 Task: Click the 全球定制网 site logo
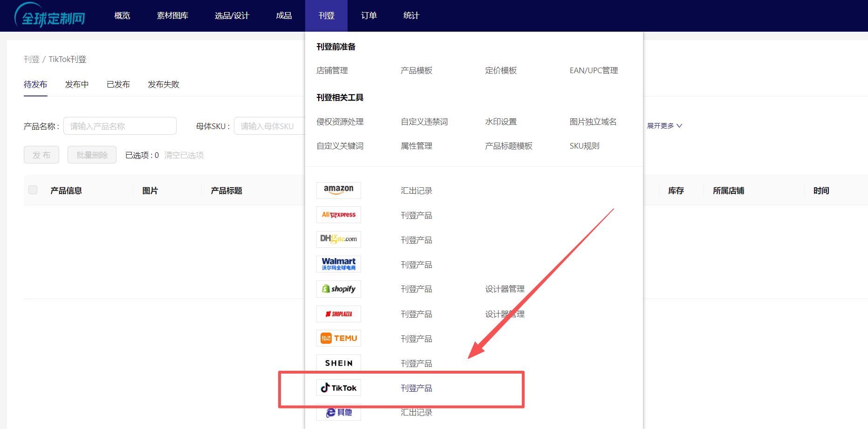click(50, 16)
